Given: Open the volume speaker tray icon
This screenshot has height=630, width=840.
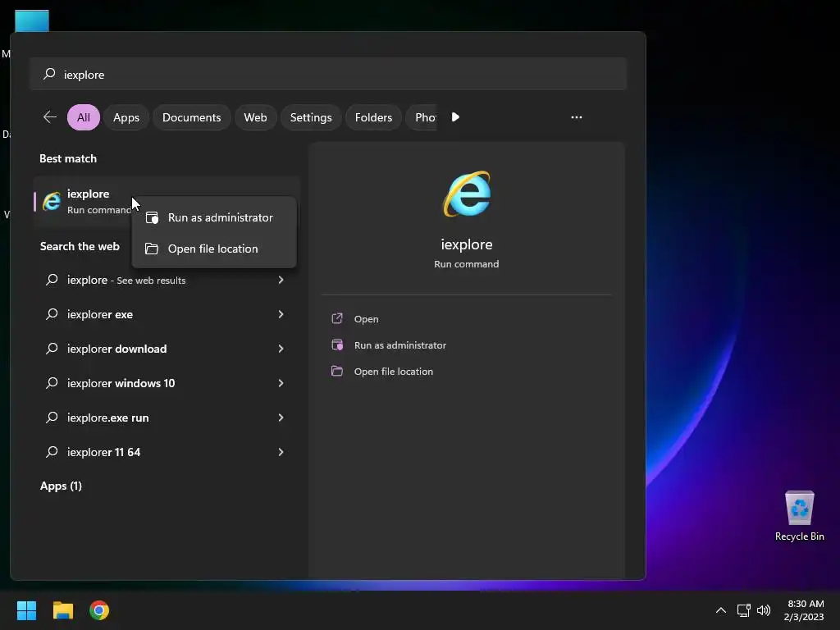Looking at the screenshot, I should point(764,610).
